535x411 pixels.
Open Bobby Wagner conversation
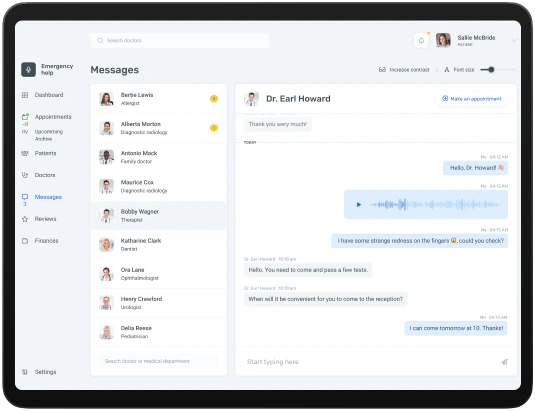coord(159,216)
